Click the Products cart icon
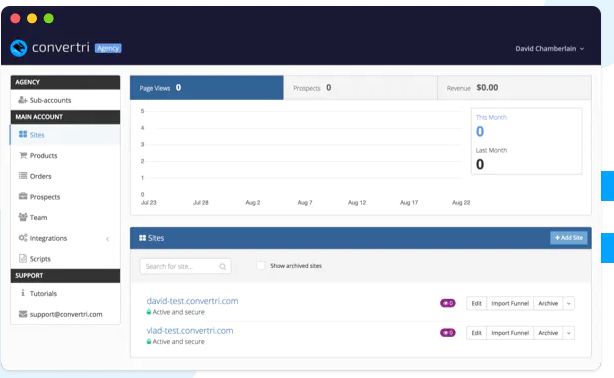Image resolution: width=614 pixels, height=378 pixels. pos(23,155)
